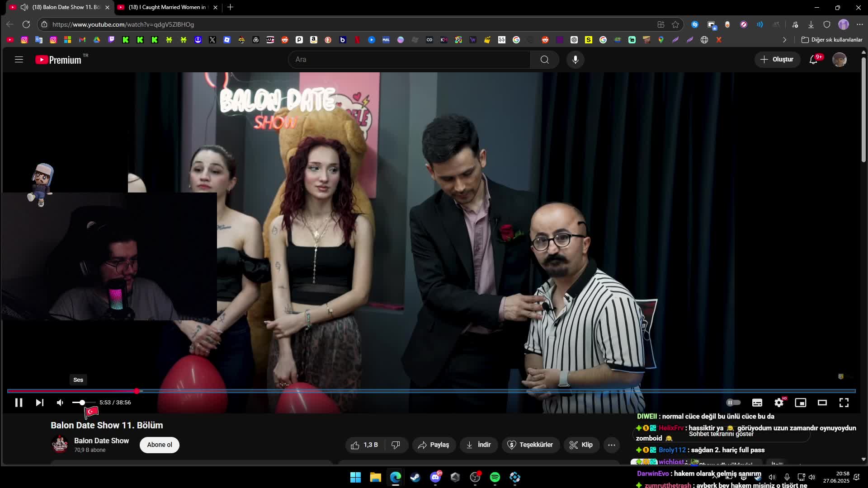Dislike the video

tap(396, 445)
